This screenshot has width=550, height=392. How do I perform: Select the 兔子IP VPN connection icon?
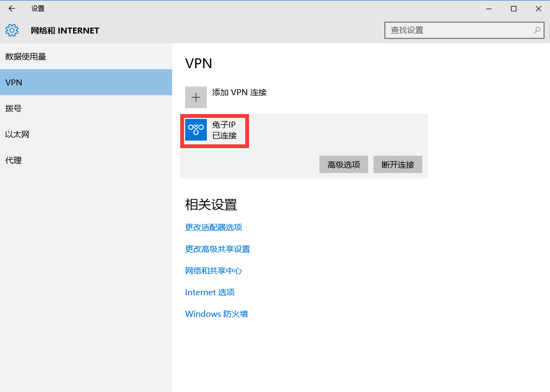tap(195, 130)
